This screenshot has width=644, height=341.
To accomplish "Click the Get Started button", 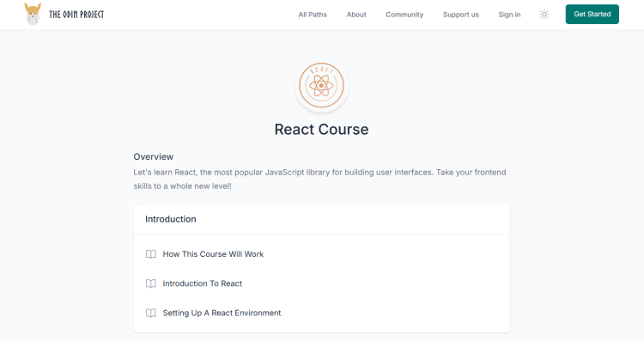I will 592,15.
